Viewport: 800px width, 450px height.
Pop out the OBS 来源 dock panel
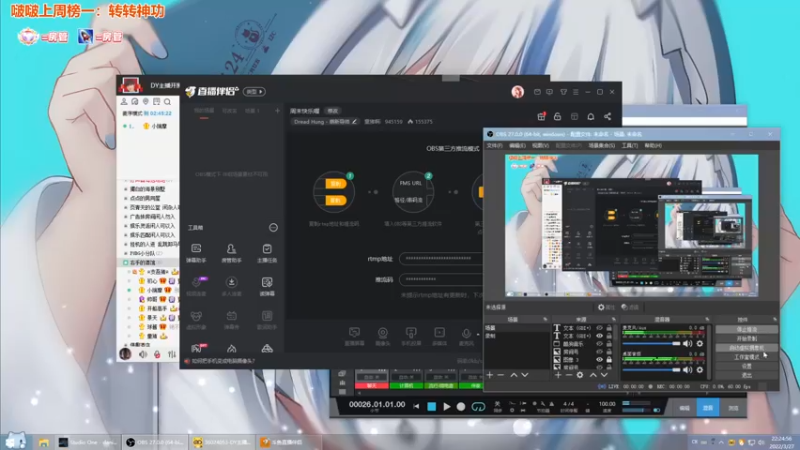pyautogui.click(x=614, y=319)
